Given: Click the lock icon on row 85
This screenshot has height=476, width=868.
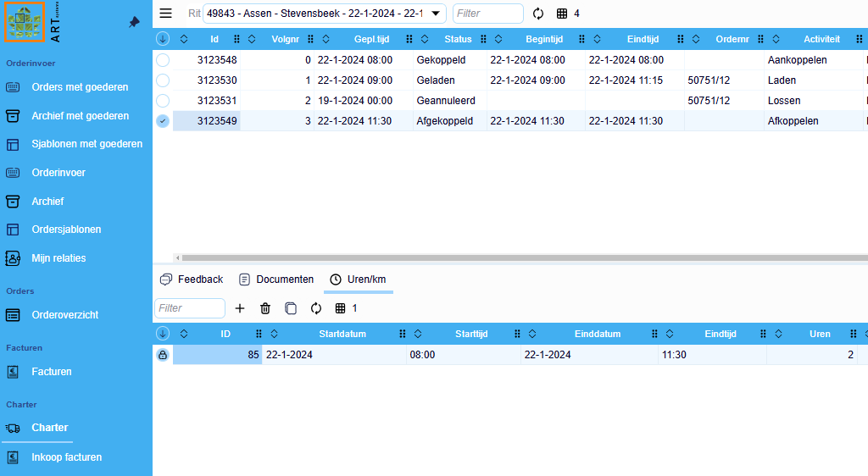Looking at the screenshot, I should coord(163,355).
